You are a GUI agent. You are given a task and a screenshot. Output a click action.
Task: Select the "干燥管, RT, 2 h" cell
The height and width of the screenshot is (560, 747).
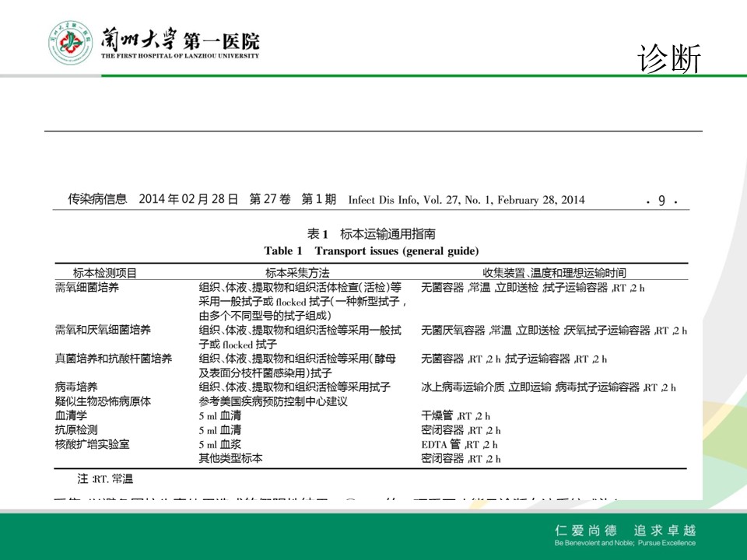pyautogui.click(x=455, y=415)
